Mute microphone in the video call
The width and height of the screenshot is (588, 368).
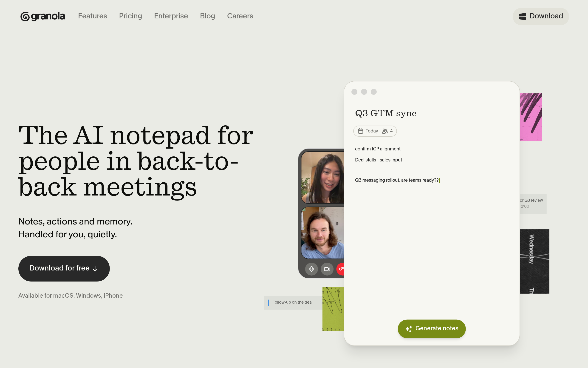[311, 269]
